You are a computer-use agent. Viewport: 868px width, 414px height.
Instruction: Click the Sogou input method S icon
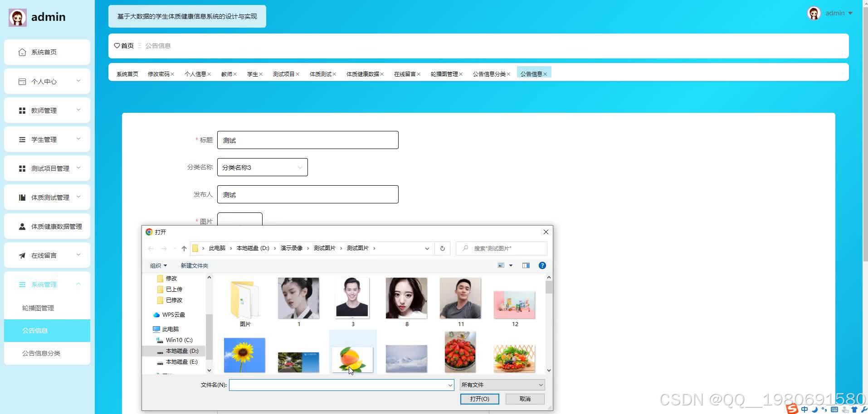pos(792,408)
